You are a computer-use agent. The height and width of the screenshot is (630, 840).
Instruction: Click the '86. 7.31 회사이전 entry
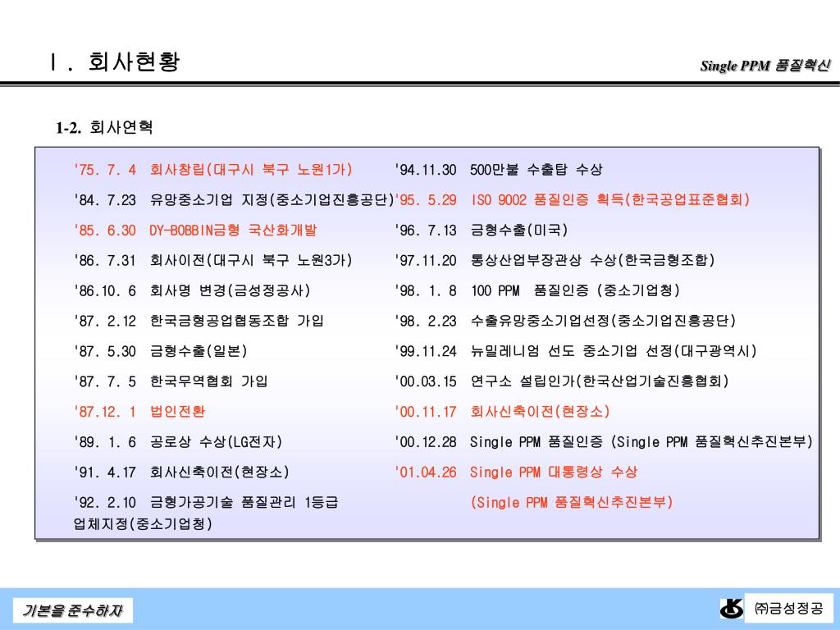212,261
